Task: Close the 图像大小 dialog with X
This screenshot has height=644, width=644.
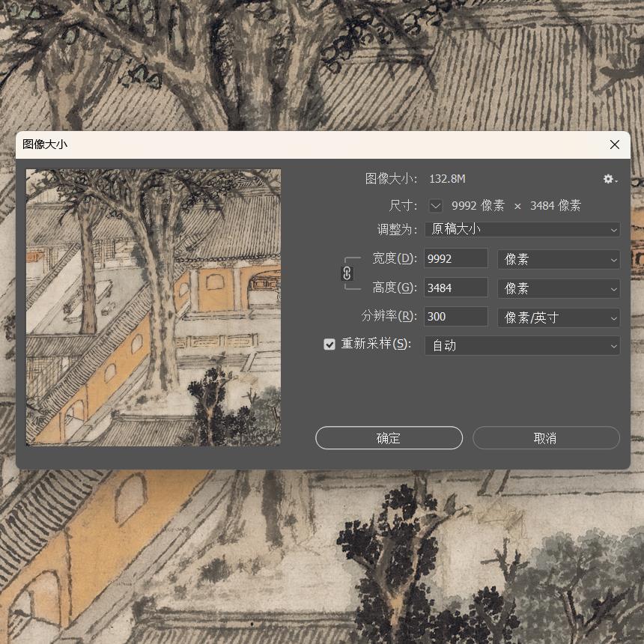Action: click(615, 145)
